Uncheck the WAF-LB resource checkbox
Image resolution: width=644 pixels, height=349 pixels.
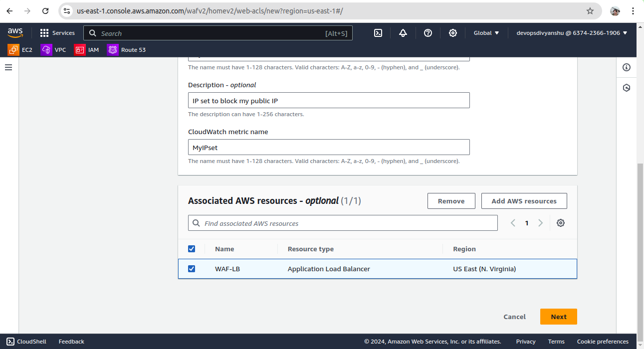click(192, 269)
